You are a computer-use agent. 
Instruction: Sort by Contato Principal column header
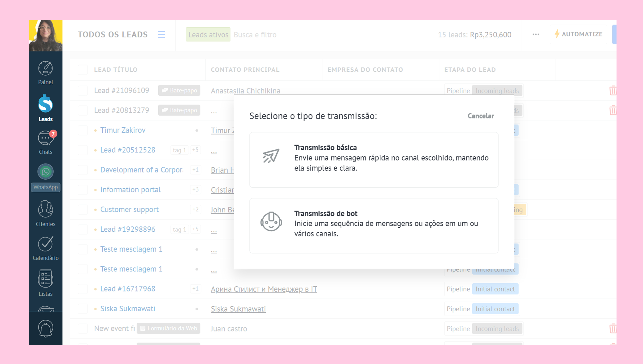[x=245, y=70]
